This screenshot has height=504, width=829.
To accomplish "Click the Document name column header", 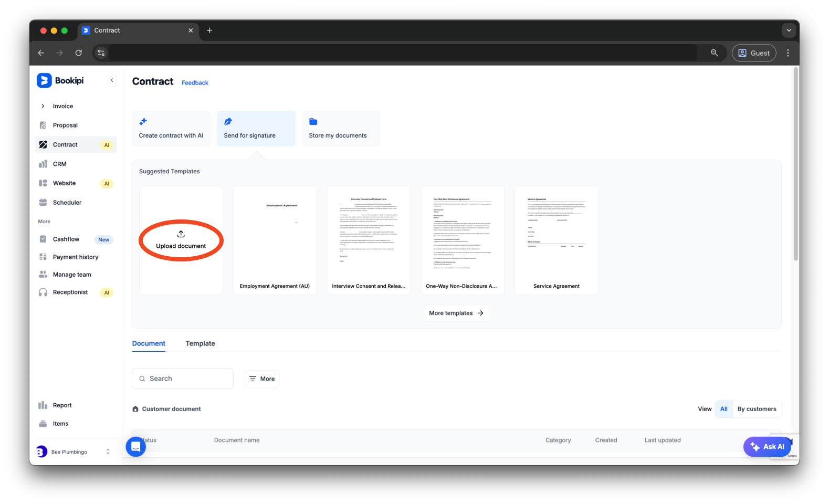I will click(x=237, y=440).
